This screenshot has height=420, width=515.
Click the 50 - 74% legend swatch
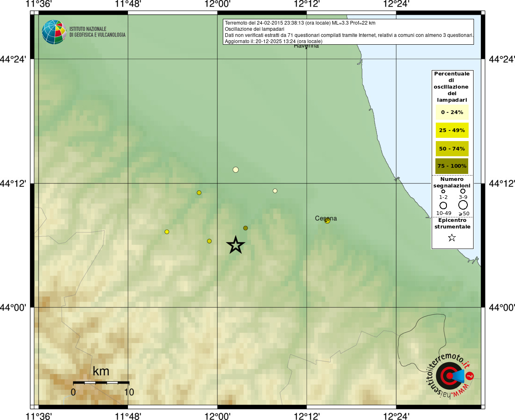[452, 148]
